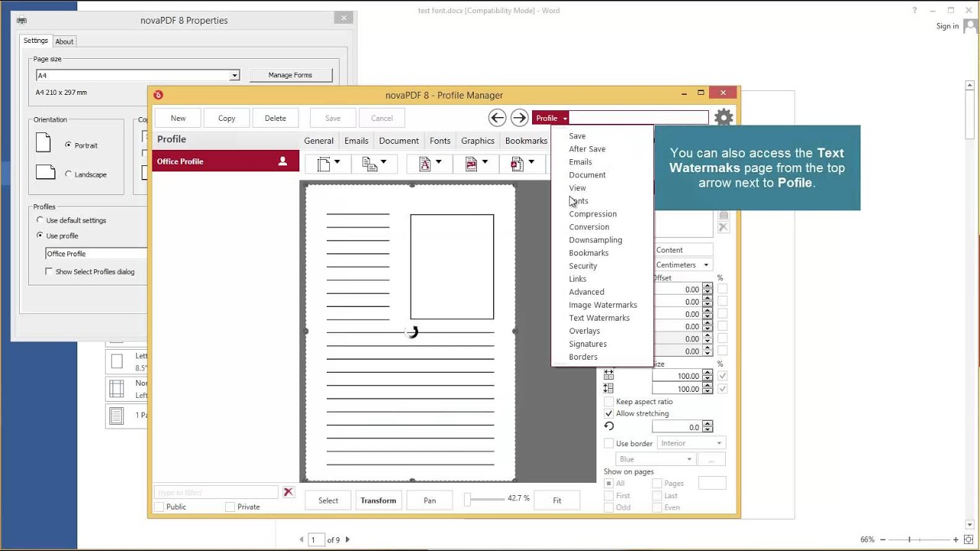Toggle the Allow stretching checkbox

click(x=609, y=414)
